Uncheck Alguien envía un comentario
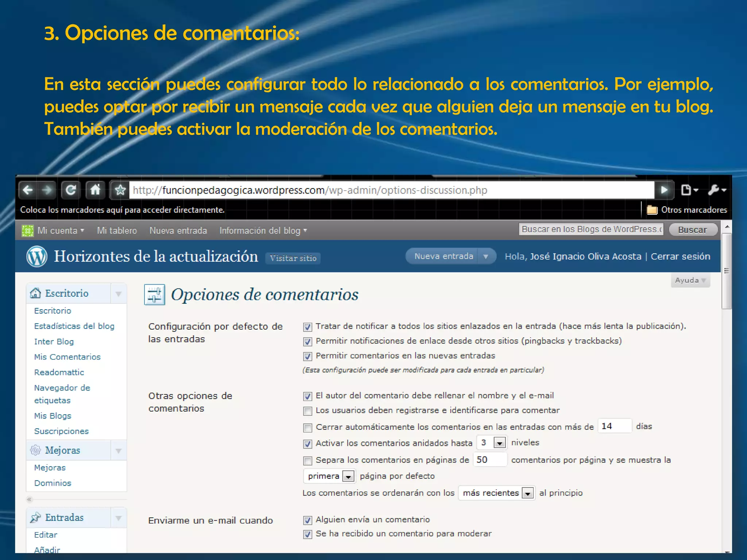This screenshot has height=560, width=747. [307, 520]
